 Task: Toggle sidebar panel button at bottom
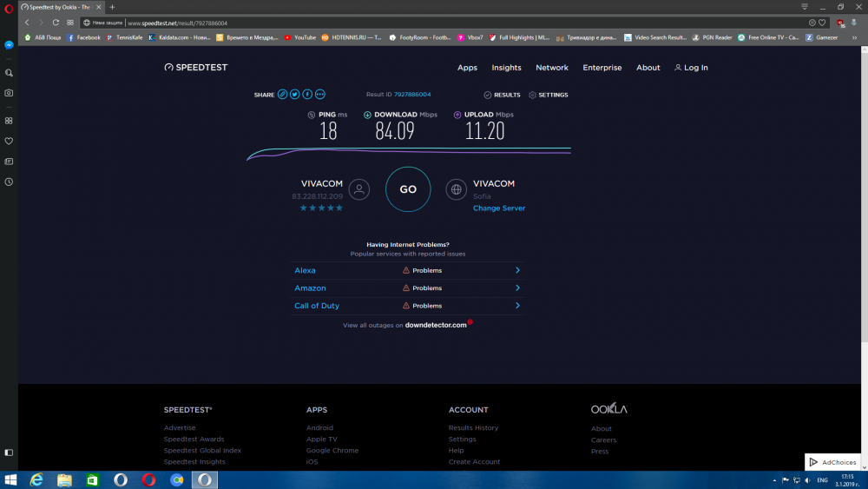[x=9, y=453]
